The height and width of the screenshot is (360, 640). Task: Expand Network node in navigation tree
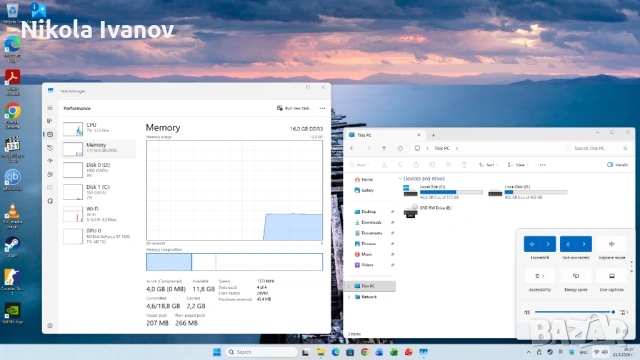tap(349, 297)
